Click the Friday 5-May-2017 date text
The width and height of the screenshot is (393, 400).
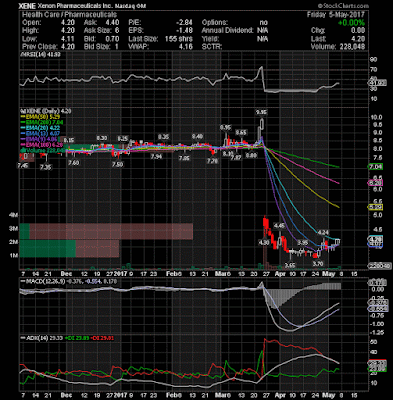coord(336,15)
